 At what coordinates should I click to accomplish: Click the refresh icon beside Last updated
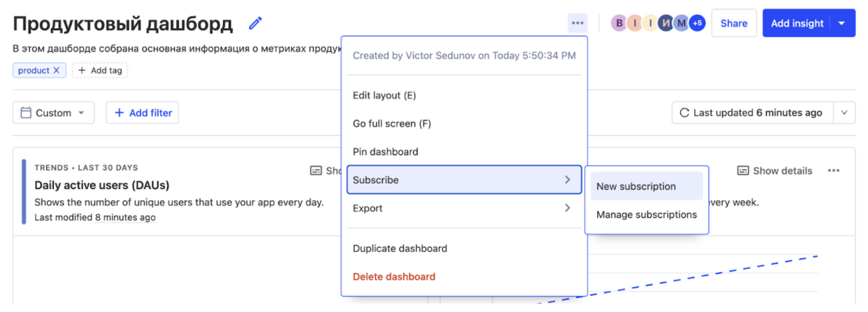(x=684, y=113)
